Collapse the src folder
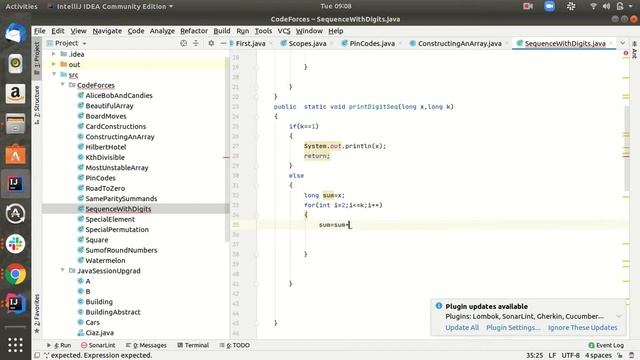Image resolution: width=640 pixels, height=360 pixels. tap(54, 75)
